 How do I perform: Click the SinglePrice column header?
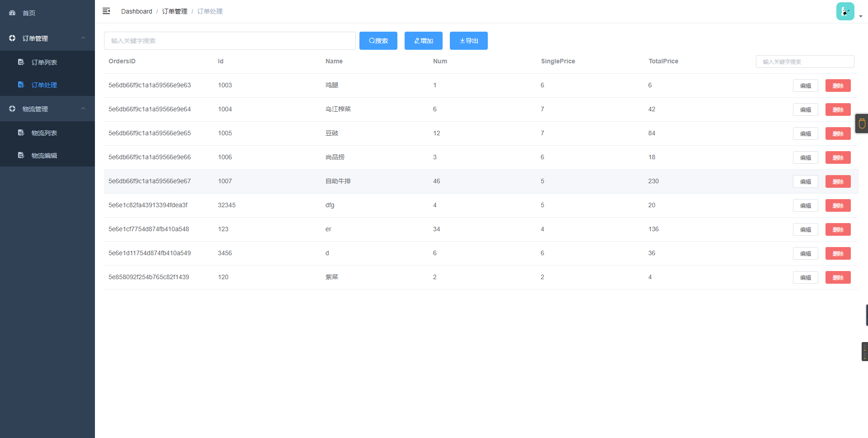pyautogui.click(x=558, y=61)
